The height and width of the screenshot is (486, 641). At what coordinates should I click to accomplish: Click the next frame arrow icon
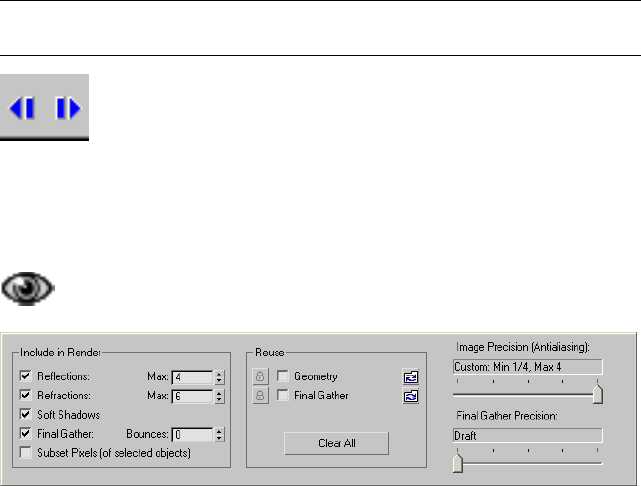point(68,108)
